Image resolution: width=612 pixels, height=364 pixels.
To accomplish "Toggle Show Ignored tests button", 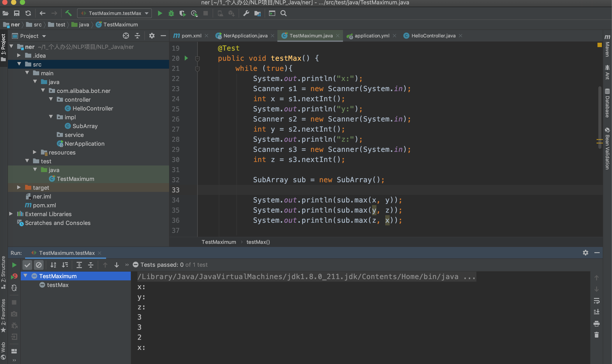I will tap(39, 265).
